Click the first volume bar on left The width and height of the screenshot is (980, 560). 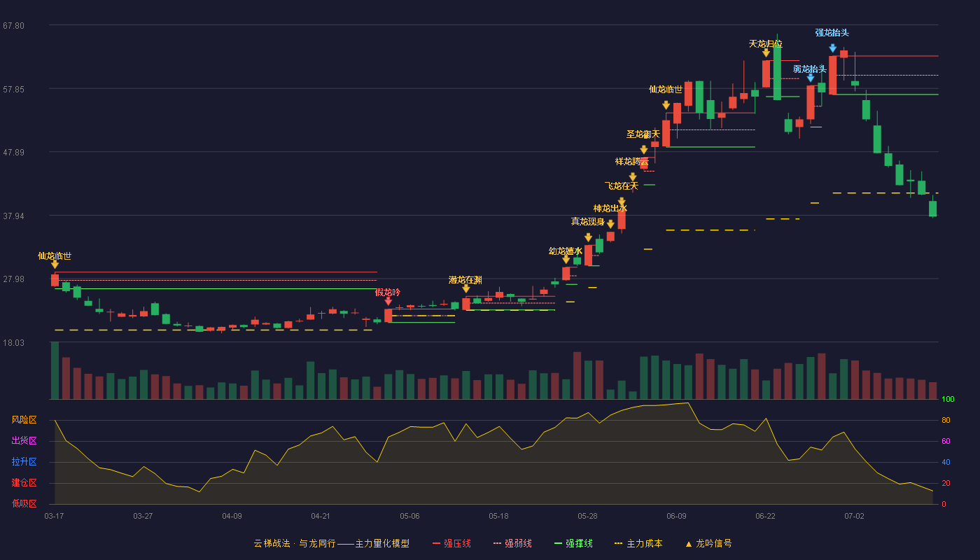[x=55, y=370]
